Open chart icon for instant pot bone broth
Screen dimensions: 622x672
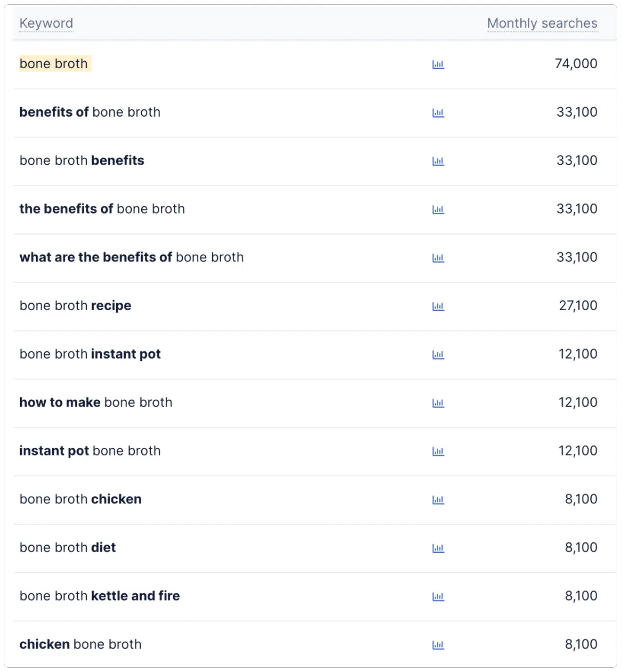[x=438, y=451]
